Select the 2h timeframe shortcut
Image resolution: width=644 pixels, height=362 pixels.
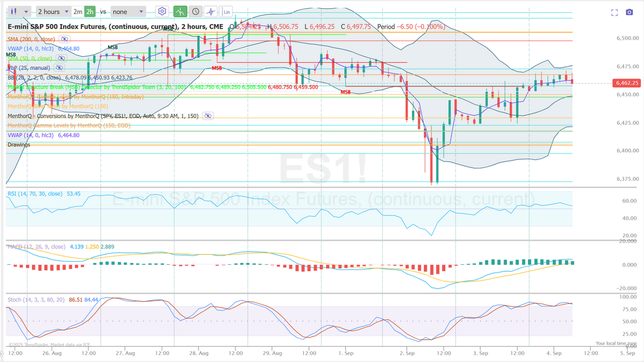coord(90,12)
